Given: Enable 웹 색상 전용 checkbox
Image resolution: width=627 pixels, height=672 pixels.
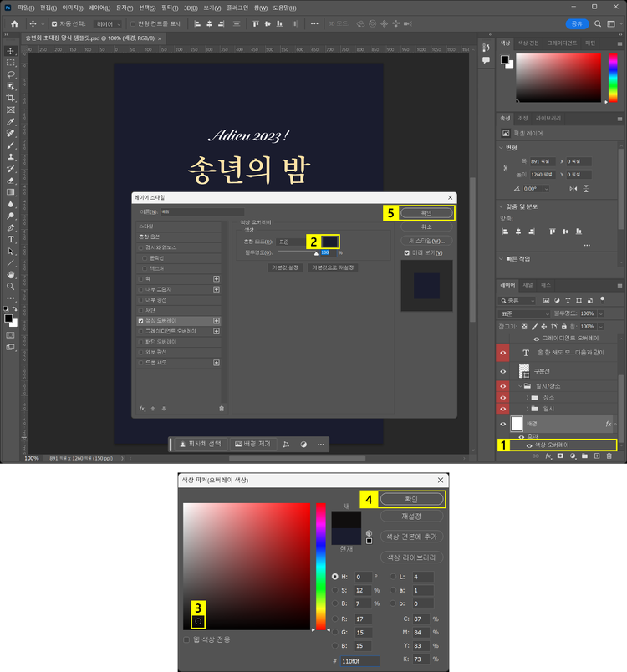Looking at the screenshot, I should pyautogui.click(x=186, y=639).
